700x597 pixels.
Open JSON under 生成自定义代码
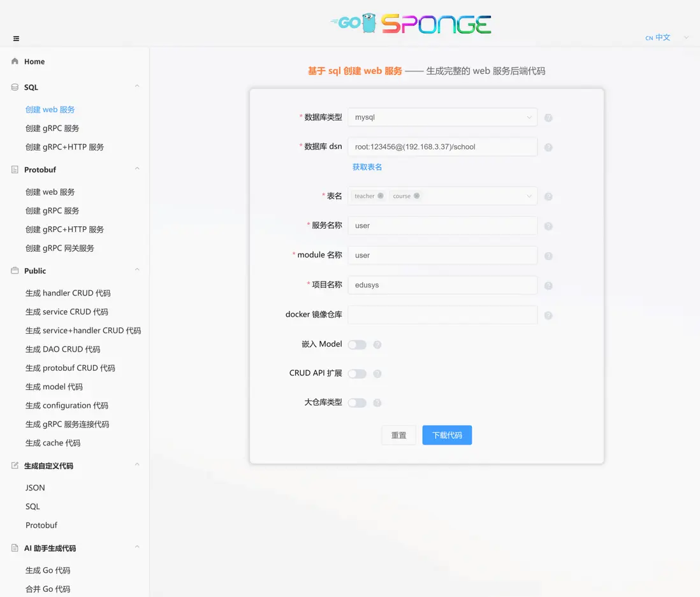[x=34, y=487]
